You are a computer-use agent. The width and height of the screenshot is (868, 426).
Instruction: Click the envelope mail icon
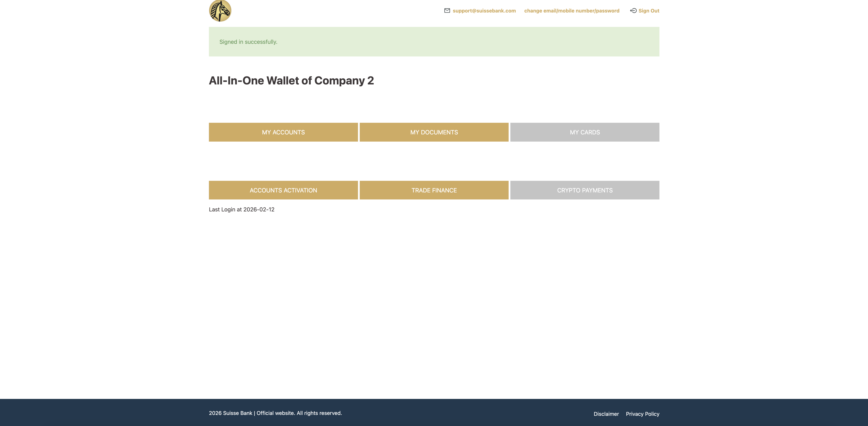447,11
